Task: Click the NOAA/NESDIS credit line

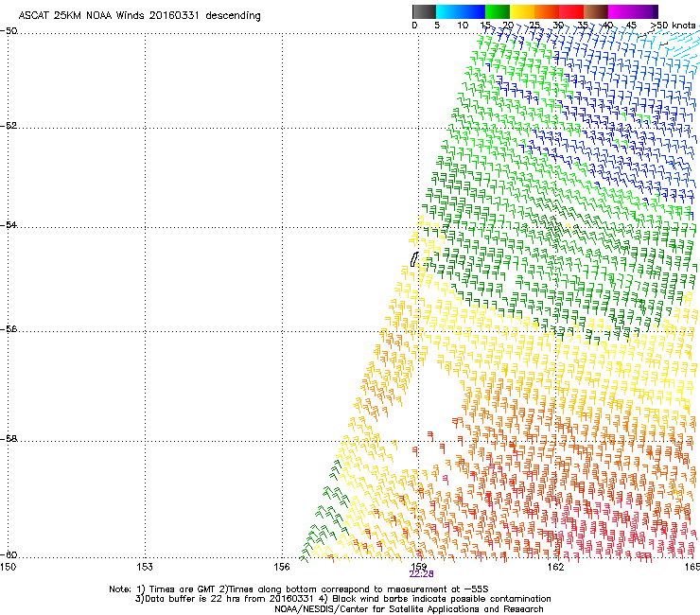Action: coord(409,608)
